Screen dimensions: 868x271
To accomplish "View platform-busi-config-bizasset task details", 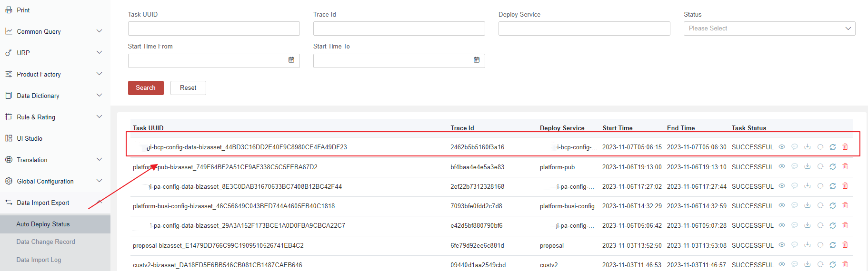I will click(x=782, y=205).
